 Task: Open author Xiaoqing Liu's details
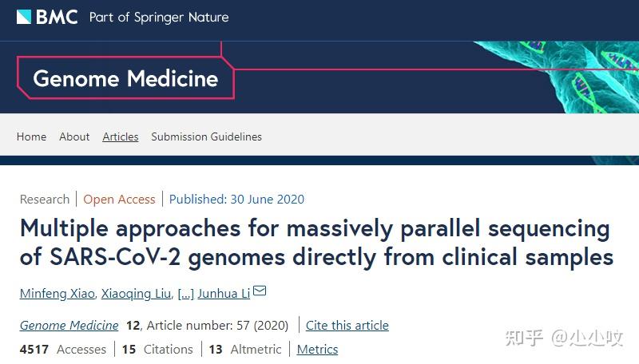pyautogui.click(x=134, y=294)
